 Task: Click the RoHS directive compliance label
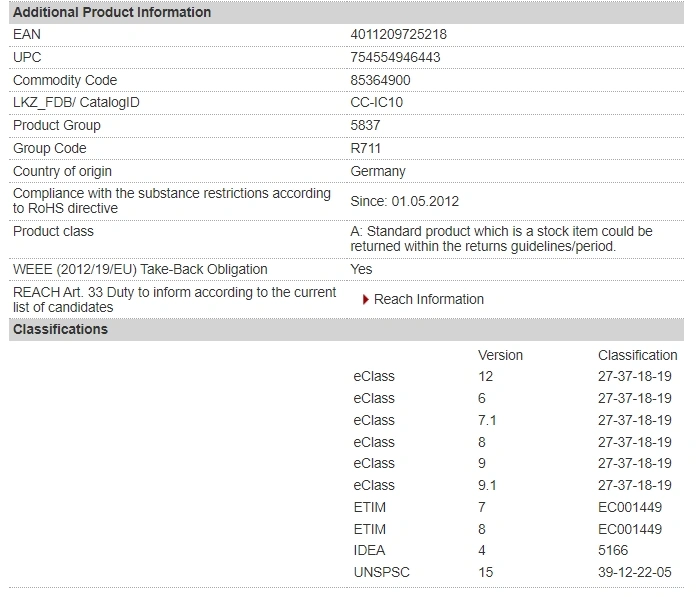click(x=172, y=201)
